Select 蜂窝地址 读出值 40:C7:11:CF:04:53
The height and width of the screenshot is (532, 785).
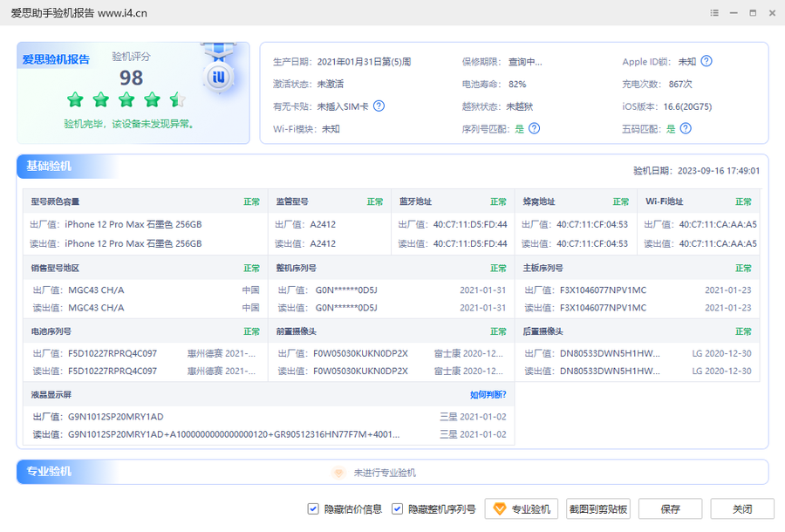click(x=592, y=243)
